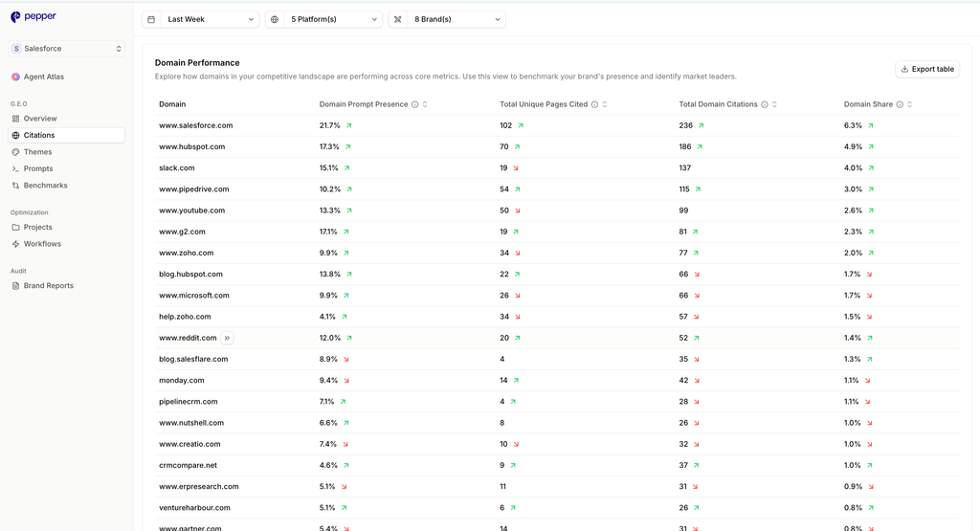This screenshot has height=531, width=980.
Task: Click the 21.7% prompt presence value
Action: (329, 125)
